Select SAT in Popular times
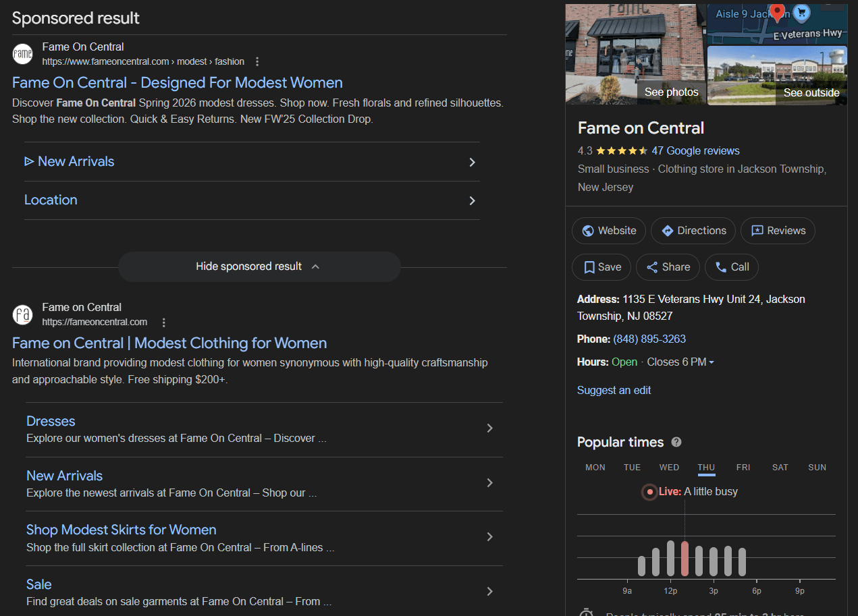The height and width of the screenshot is (616, 858). 780,468
